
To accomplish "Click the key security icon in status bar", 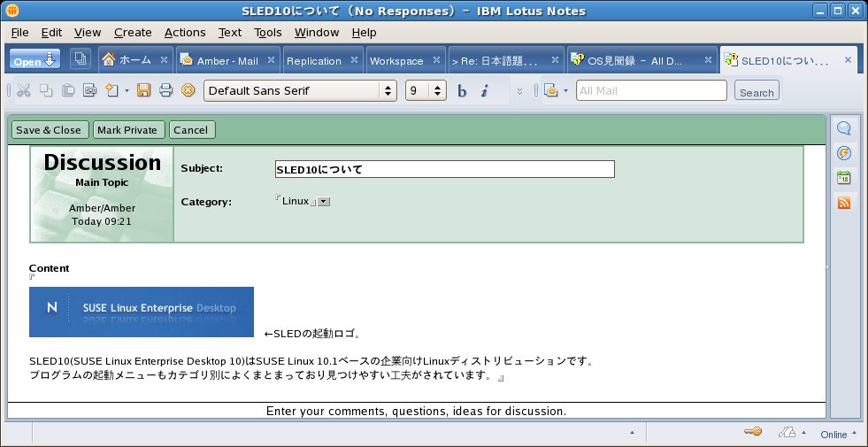I will 753,432.
